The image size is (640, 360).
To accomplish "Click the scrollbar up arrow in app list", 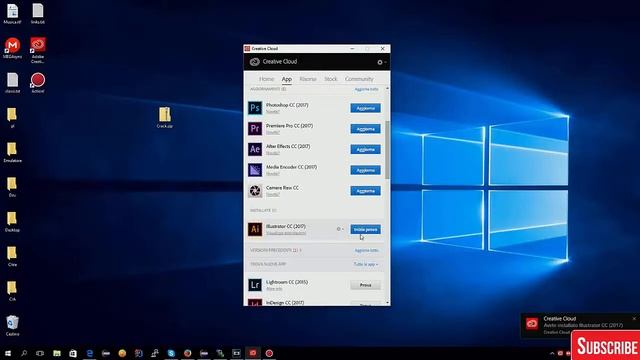I will pos(387,88).
